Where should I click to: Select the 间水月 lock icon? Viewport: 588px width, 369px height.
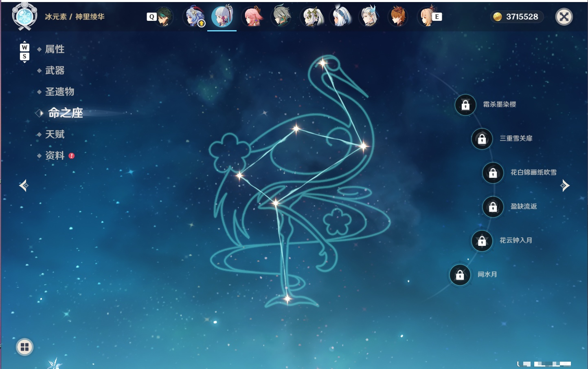460,275
